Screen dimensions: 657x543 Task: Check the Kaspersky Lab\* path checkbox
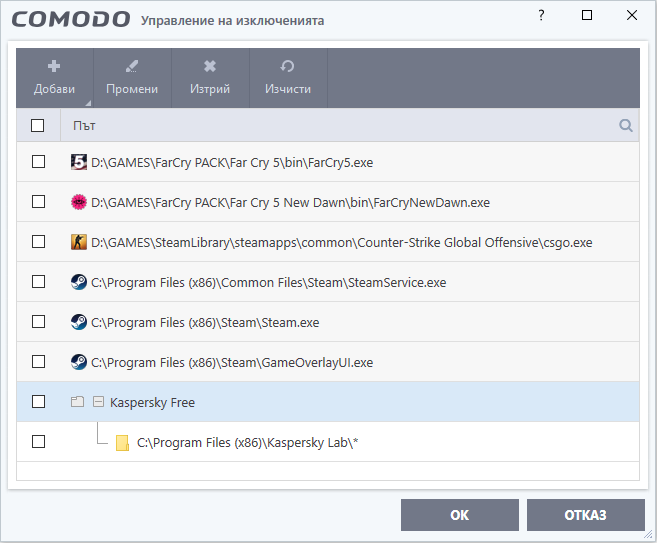point(39,442)
